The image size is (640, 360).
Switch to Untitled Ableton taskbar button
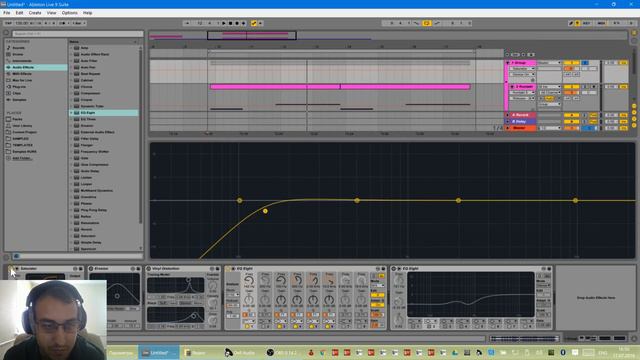tap(158, 353)
